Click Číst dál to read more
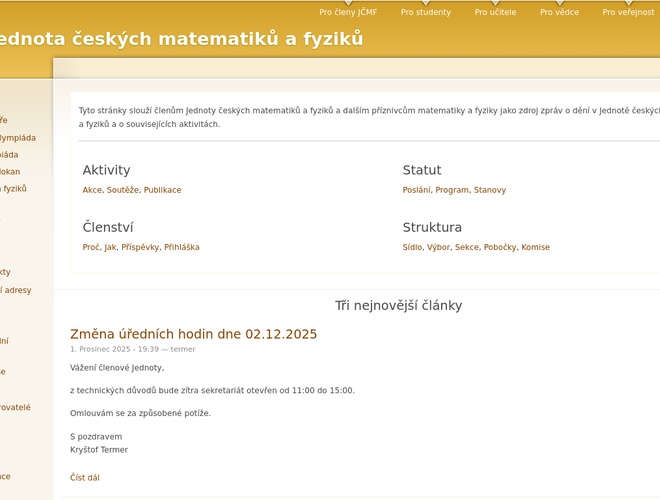This screenshot has width=660, height=500. click(85, 478)
